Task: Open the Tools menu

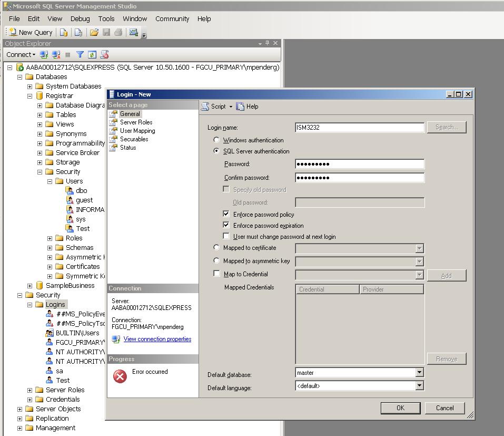Action: coord(106,18)
